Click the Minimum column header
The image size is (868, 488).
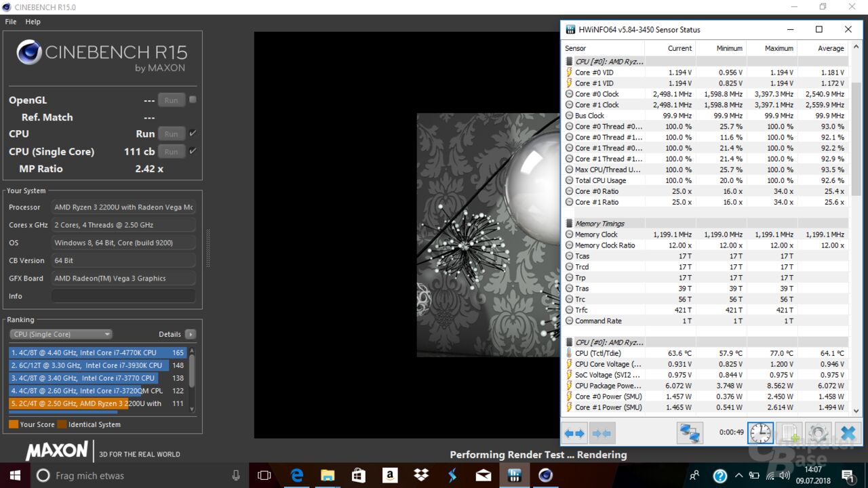click(721, 48)
